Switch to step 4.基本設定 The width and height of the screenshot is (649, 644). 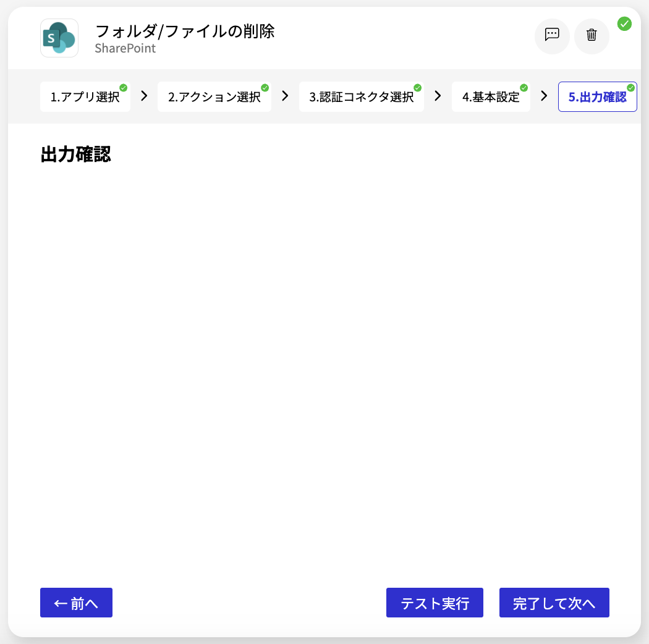(x=491, y=97)
